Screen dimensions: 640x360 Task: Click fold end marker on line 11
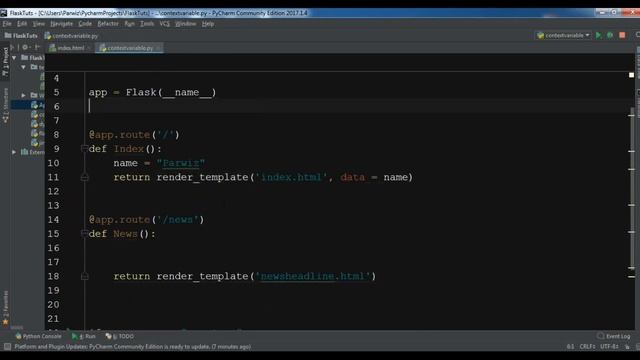pyautogui.click(x=84, y=177)
